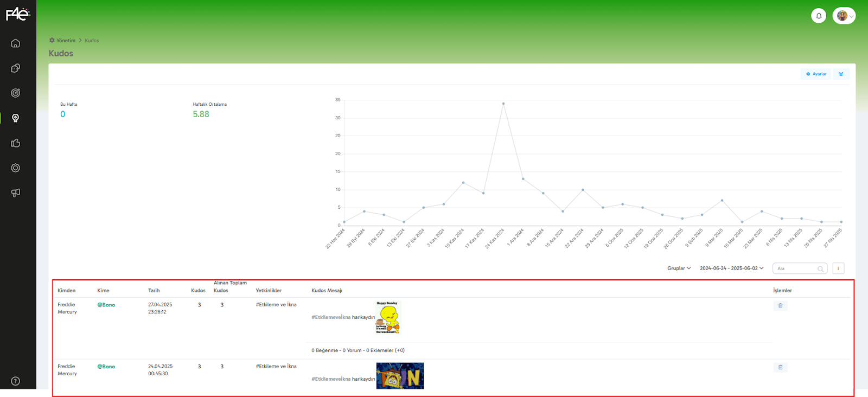Click the @Bono link in first row
Viewport: 868px width, 397px height.
click(x=106, y=305)
